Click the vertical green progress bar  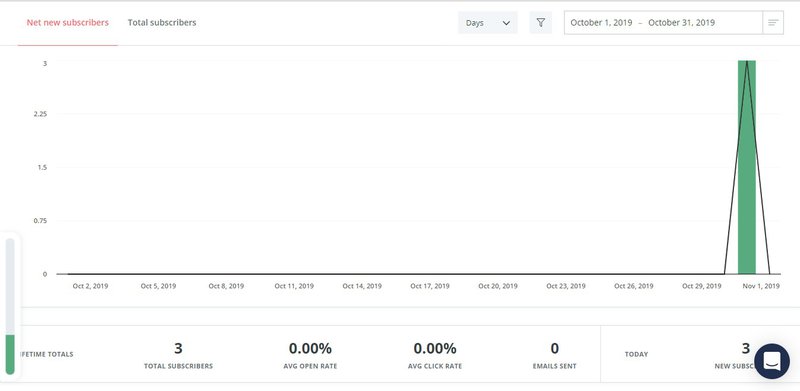pos(10,306)
